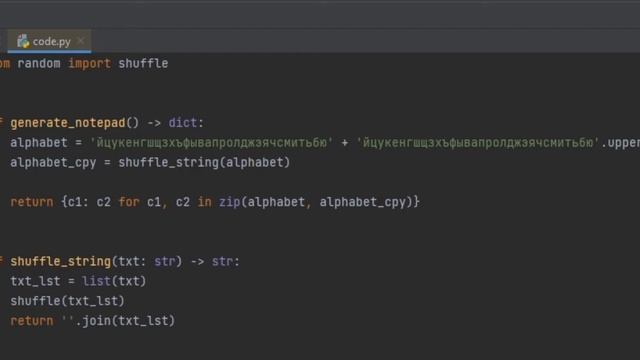The height and width of the screenshot is (360, 640).
Task: Click the 'return' keyword before join
Action: pyautogui.click(x=32, y=321)
